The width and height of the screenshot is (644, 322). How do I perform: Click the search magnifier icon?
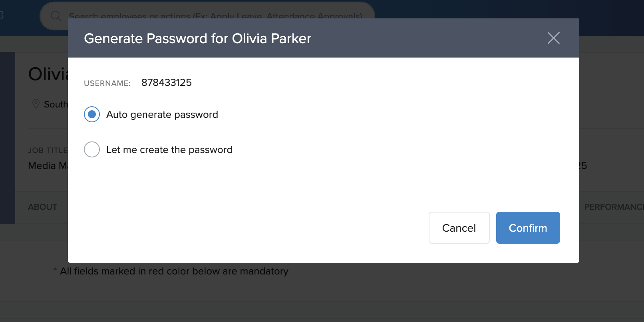pos(56,16)
